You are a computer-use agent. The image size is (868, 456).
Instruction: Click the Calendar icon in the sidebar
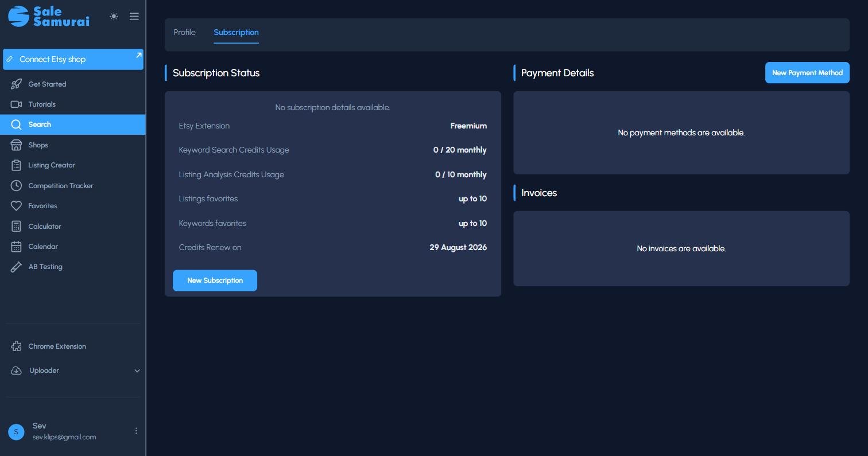pyautogui.click(x=16, y=247)
